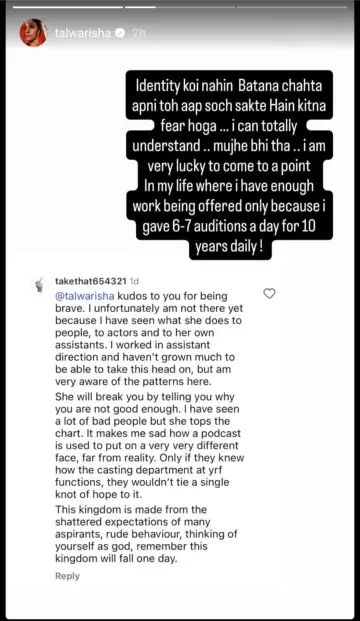Click the takethat654321 username

coord(91,281)
